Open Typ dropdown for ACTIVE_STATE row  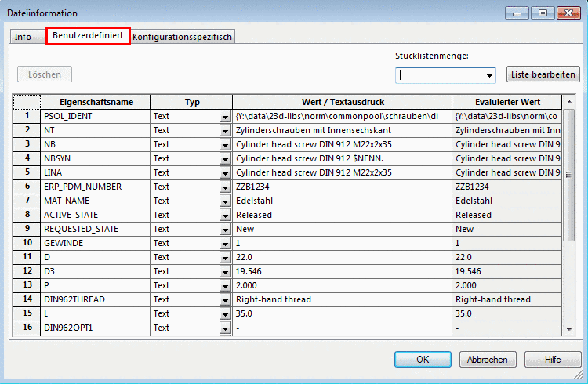coord(225,216)
